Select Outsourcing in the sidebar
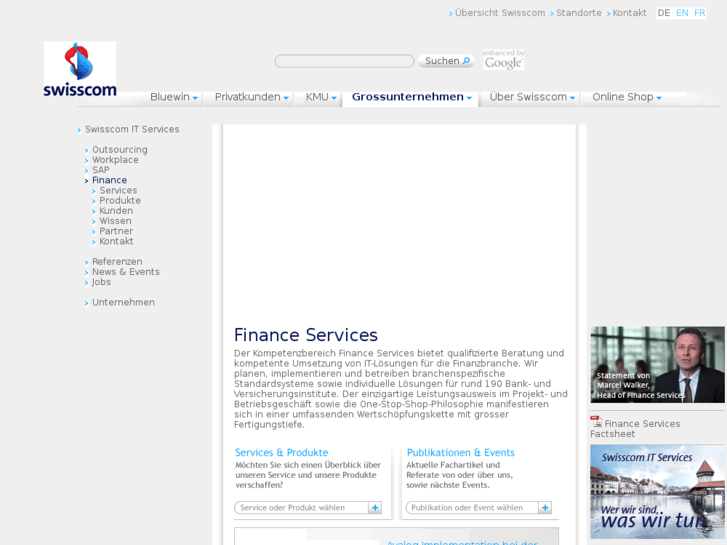The height and width of the screenshot is (545, 727). tap(120, 150)
